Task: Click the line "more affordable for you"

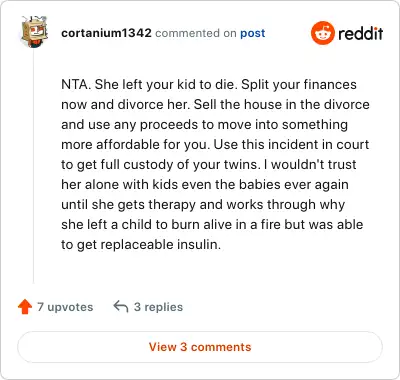Action: click(x=135, y=144)
